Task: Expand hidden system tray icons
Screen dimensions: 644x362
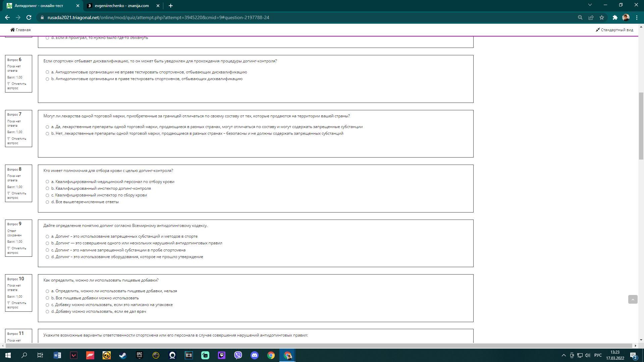Action: tap(563, 355)
